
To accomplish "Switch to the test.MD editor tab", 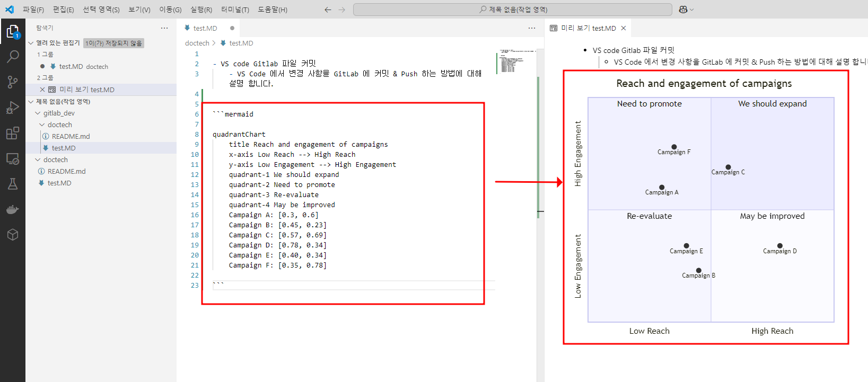I will (208, 28).
